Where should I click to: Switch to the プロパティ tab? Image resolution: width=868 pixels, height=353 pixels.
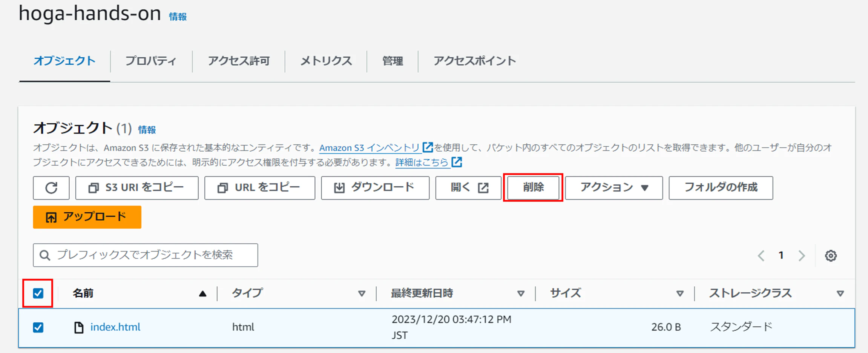coord(151,61)
